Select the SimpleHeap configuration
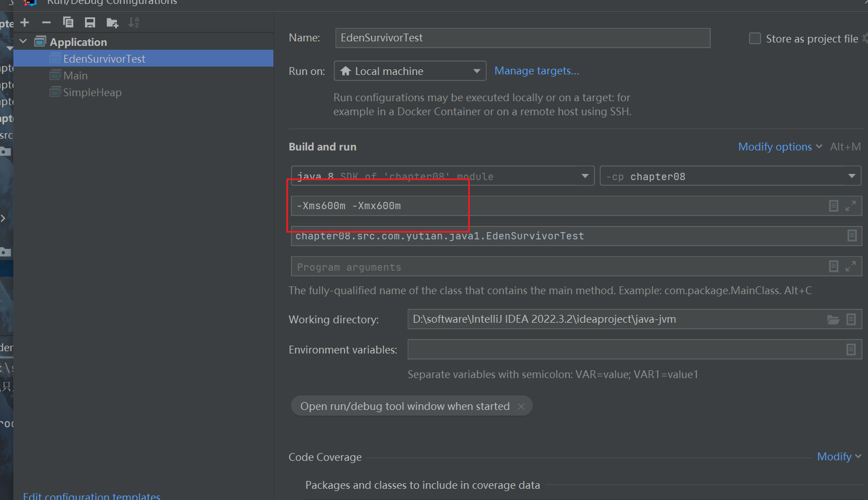This screenshot has width=868, height=500. coord(92,92)
